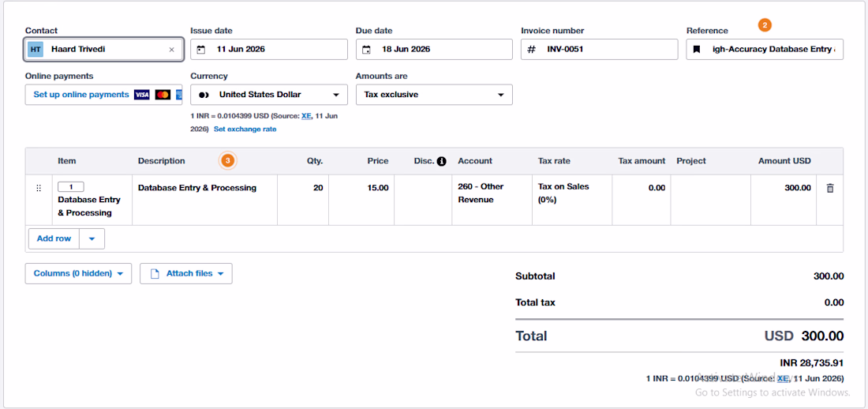Click the Total tax amount 0.00
868x409 pixels.
tap(834, 302)
